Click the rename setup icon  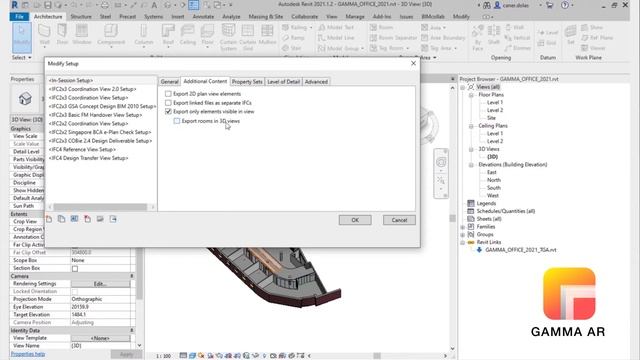74,219
